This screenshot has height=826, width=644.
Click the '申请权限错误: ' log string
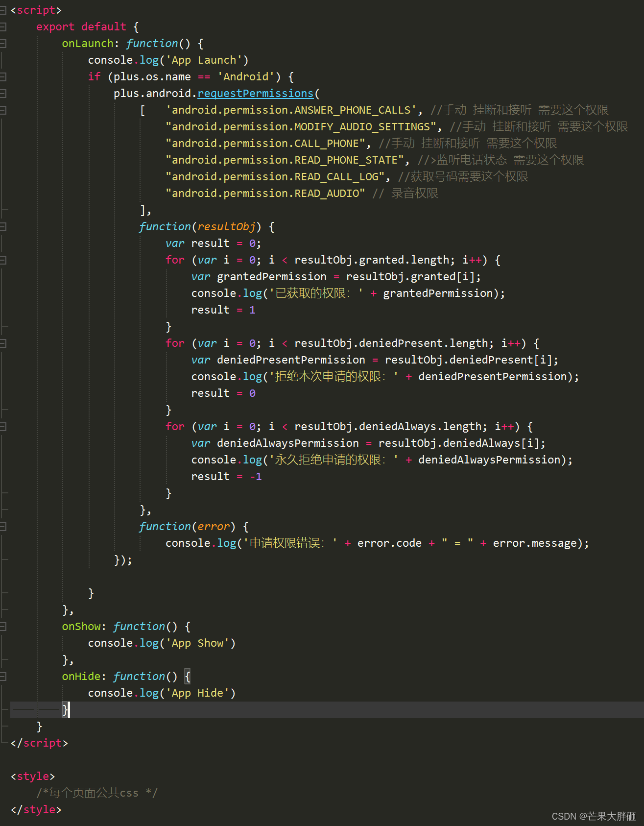[x=290, y=543]
